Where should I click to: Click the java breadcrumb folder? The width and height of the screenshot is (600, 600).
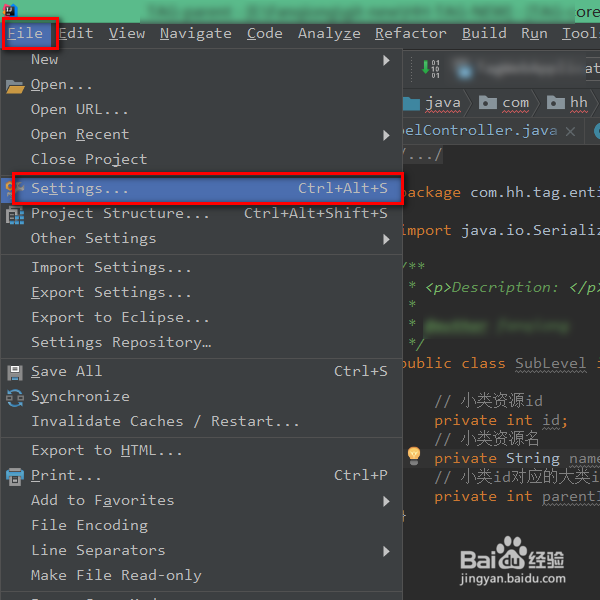[x=434, y=103]
